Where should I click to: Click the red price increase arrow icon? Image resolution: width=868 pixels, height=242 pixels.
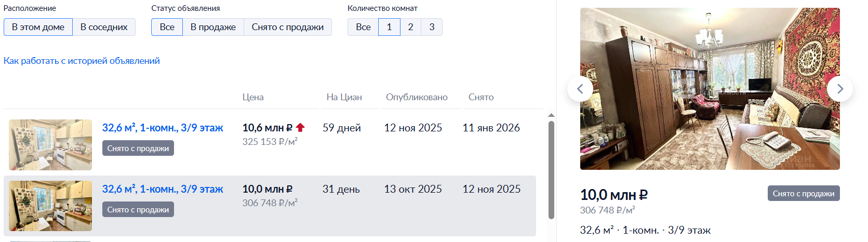(300, 128)
